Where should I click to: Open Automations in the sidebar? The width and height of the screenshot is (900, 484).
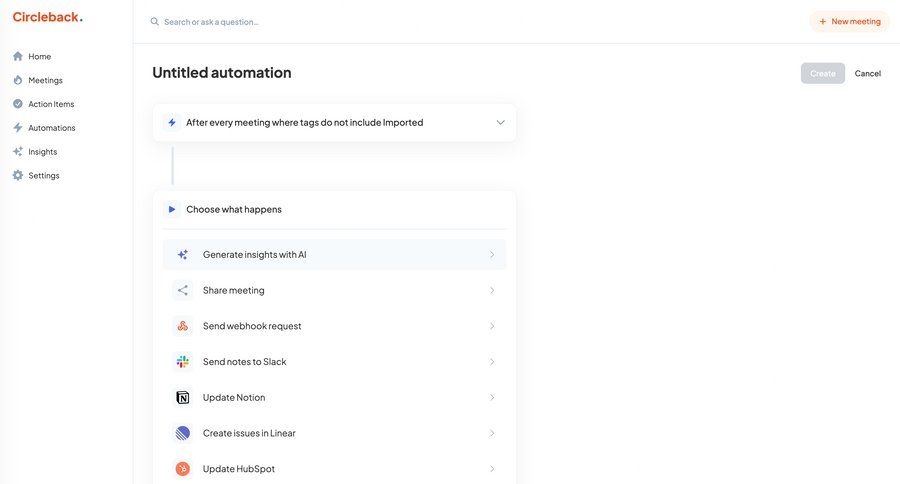click(51, 128)
